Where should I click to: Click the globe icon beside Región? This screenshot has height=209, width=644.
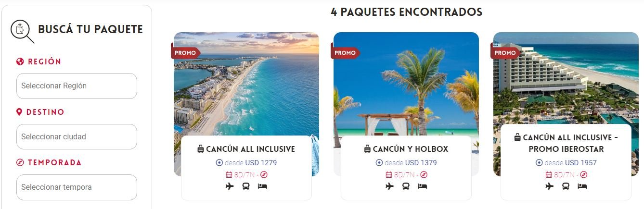pyautogui.click(x=20, y=61)
